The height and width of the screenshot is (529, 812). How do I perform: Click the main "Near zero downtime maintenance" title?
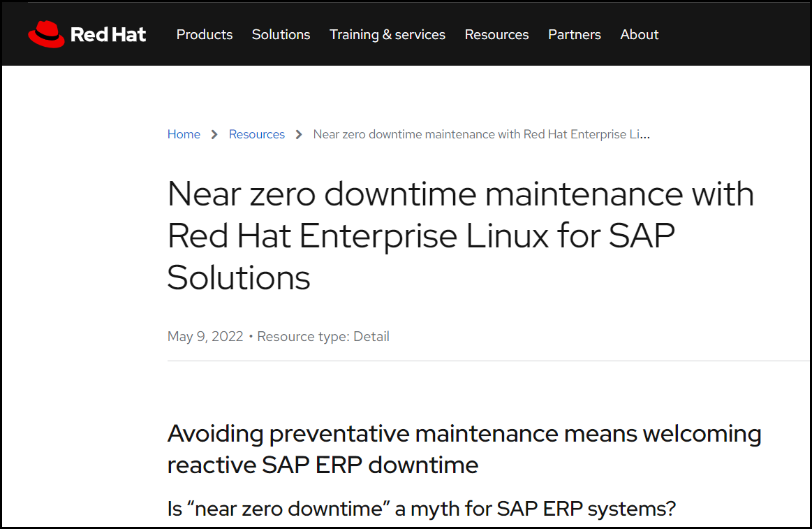point(460,235)
